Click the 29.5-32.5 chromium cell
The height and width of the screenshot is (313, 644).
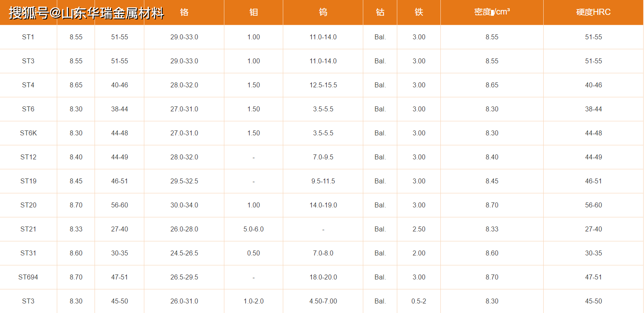(184, 181)
